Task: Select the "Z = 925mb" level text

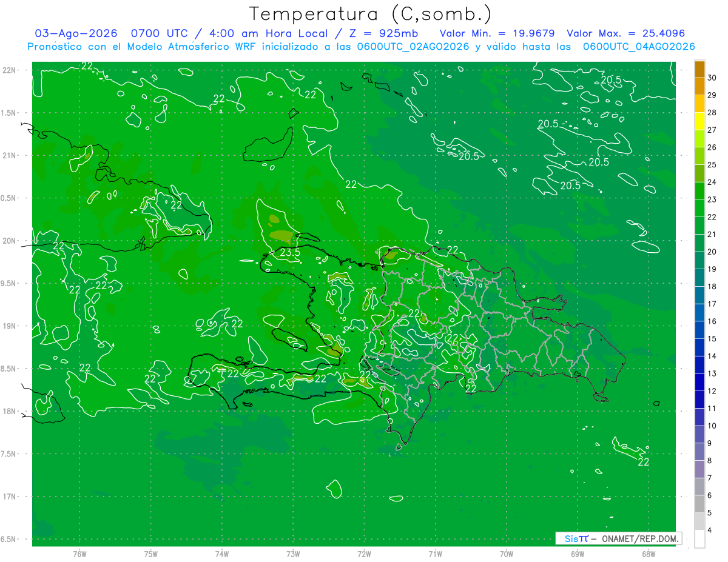Action: pyautogui.click(x=383, y=33)
